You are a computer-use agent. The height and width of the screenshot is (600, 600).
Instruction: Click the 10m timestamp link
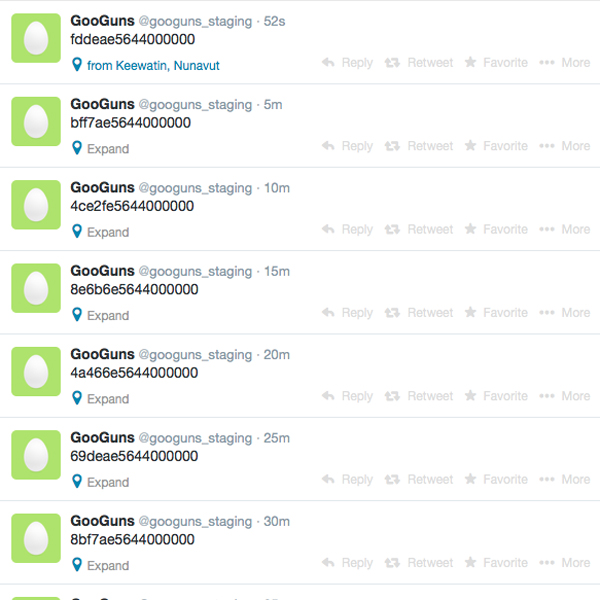pos(277,188)
